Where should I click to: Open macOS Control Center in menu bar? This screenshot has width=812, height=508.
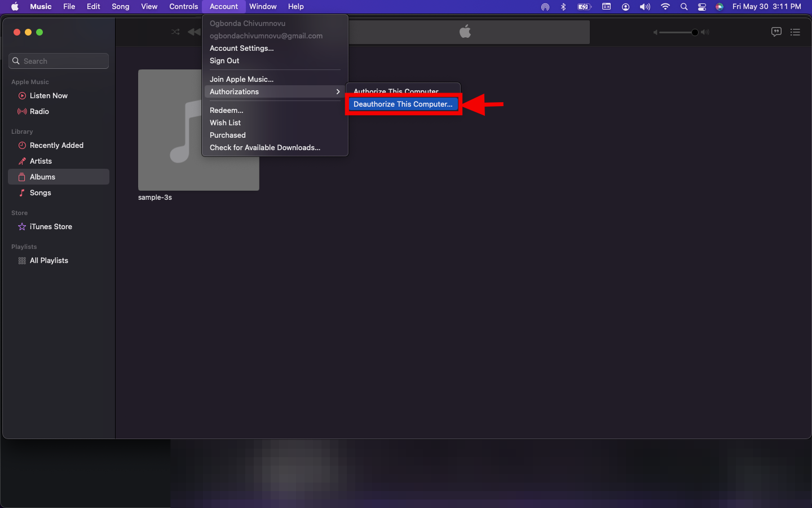pyautogui.click(x=701, y=7)
